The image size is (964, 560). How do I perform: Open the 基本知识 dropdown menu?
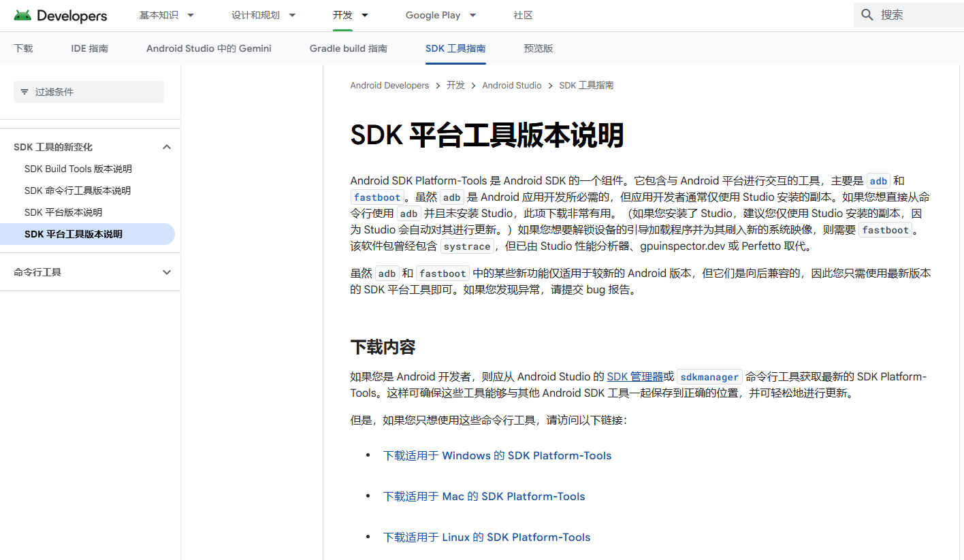(x=167, y=15)
